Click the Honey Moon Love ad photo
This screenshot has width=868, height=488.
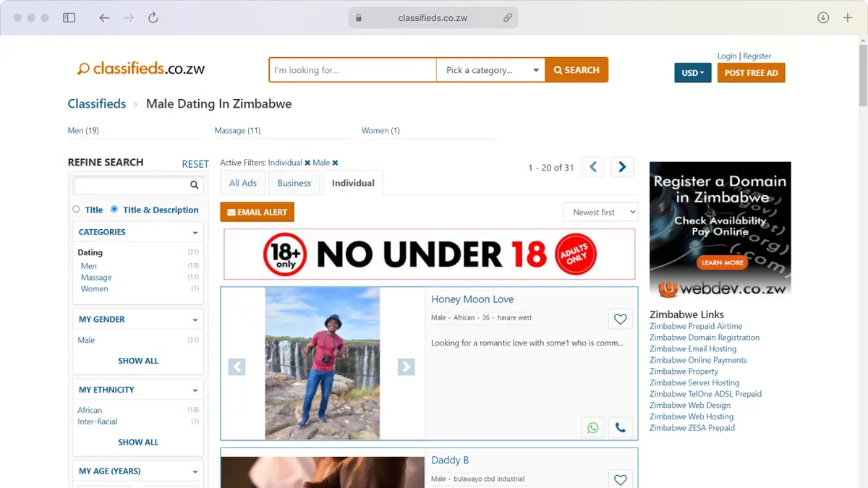[x=323, y=364]
